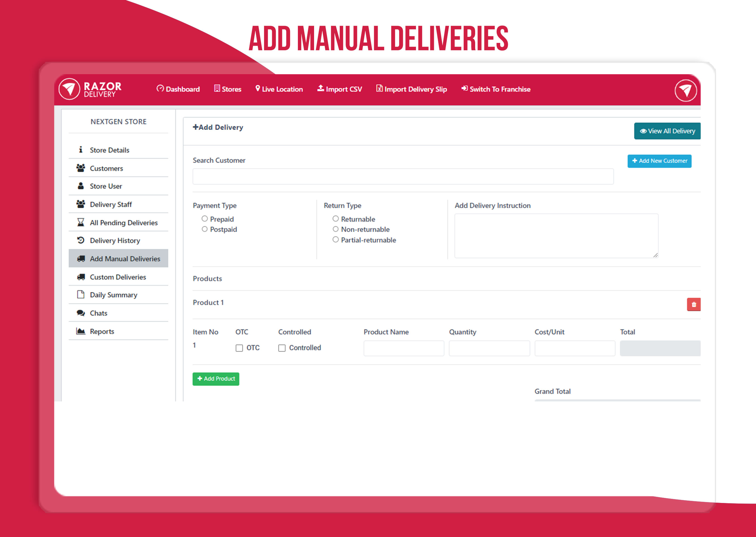Click the Daily Summary document icon

coord(80,294)
